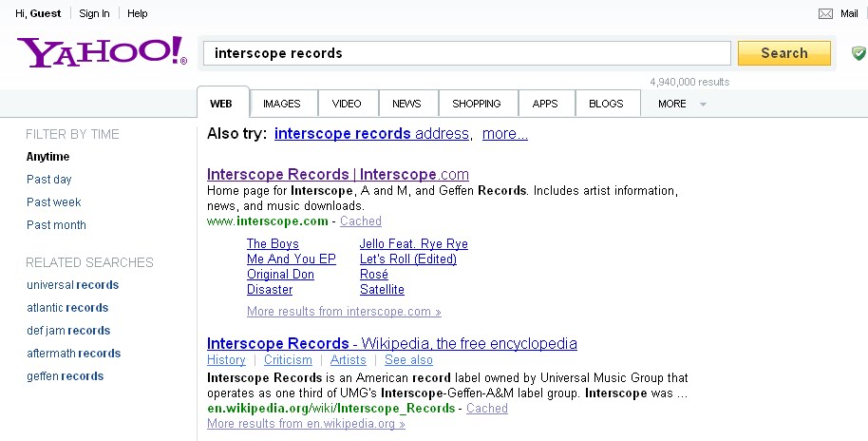The image size is (868, 441).
Task: Open the Disaster sitelink
Action: (x=270, y=289)
